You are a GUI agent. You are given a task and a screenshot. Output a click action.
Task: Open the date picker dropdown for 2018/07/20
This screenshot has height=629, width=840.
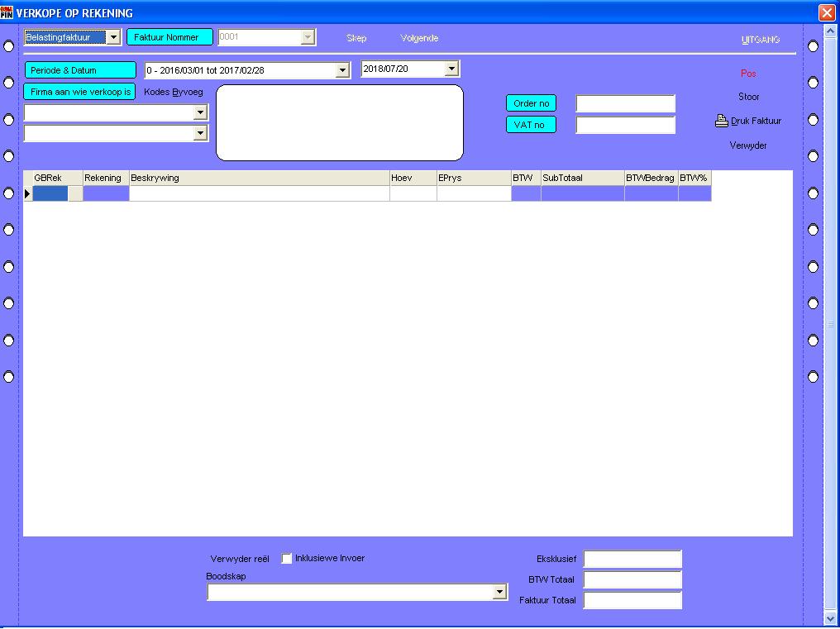[x=451, y=69]
